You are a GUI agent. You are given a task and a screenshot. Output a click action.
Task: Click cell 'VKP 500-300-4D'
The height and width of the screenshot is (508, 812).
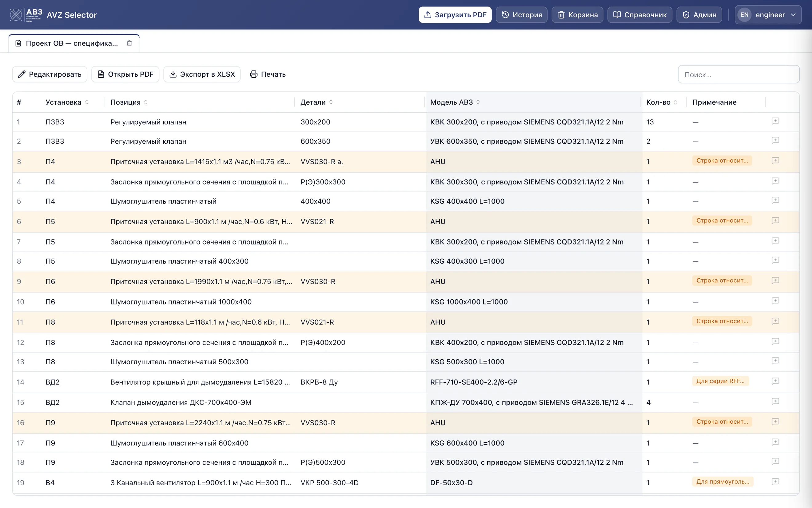click(x=329, y=482)
